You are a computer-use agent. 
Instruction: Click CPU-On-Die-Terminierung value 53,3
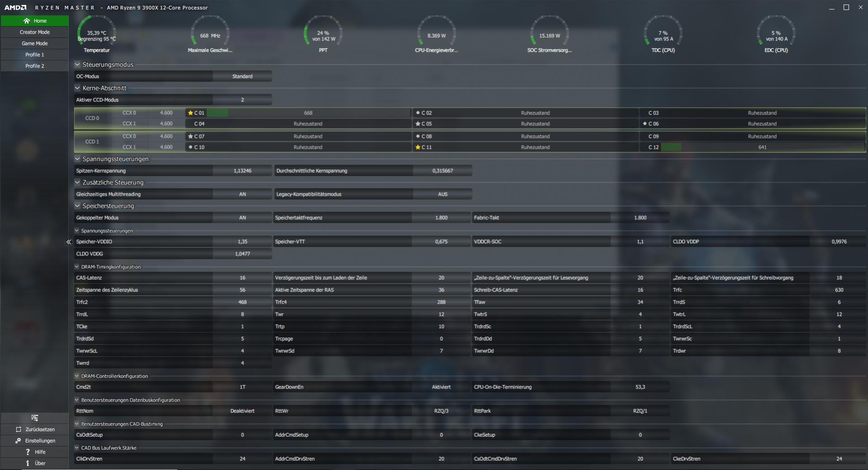tap(640, 387)
